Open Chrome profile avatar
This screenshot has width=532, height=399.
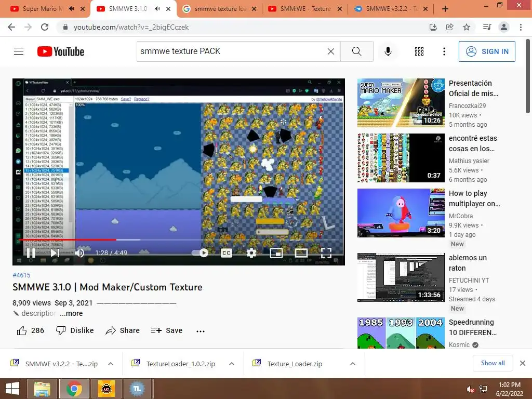504,27
